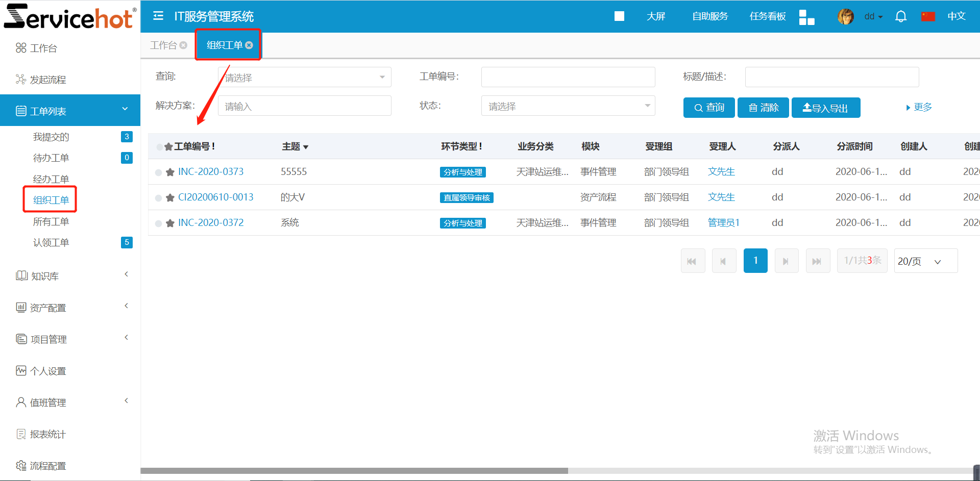This screenshot has width=980, height=481.
Task: Click the grid apps icon in header
Action: (x=806, y=17)
